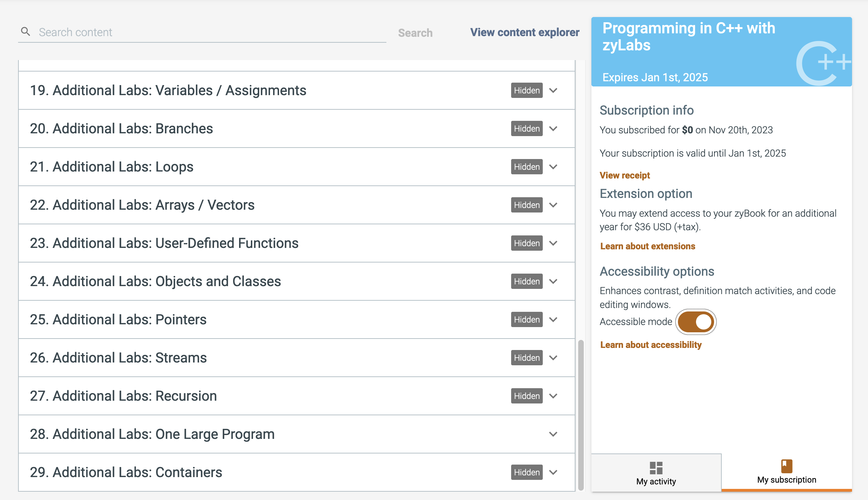Viewport: 868px width, 500px height.
Task: Expand chapter 27 Recursion
Action: 554,396
